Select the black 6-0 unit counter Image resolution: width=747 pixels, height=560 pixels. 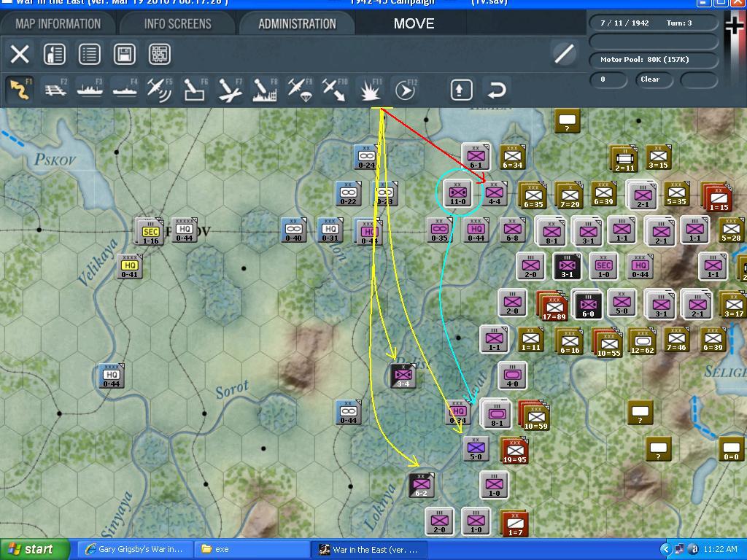tap(588, 305)
